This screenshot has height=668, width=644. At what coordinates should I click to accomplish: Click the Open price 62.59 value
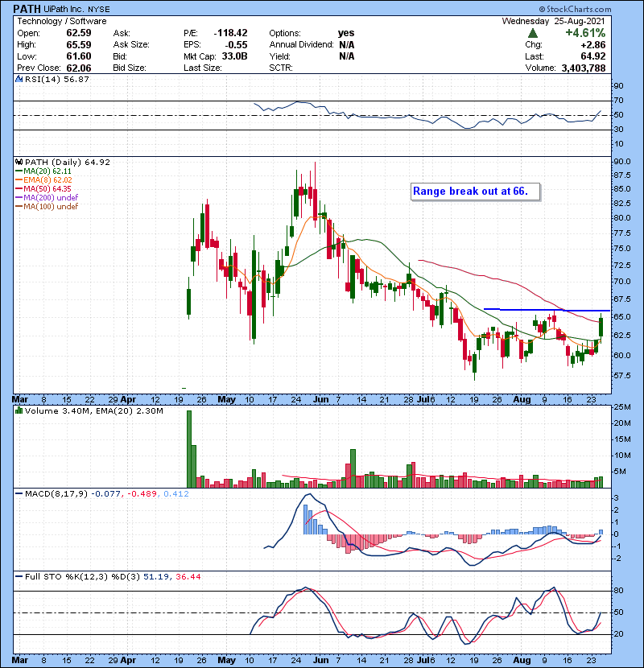79,33
